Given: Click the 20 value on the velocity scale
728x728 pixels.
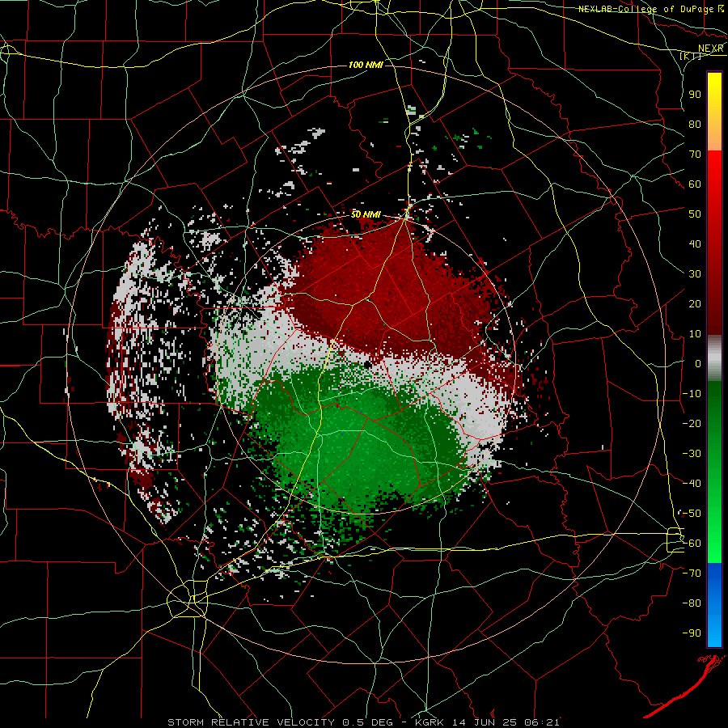Looking at the screenshot, I should [x=695, y=303].
